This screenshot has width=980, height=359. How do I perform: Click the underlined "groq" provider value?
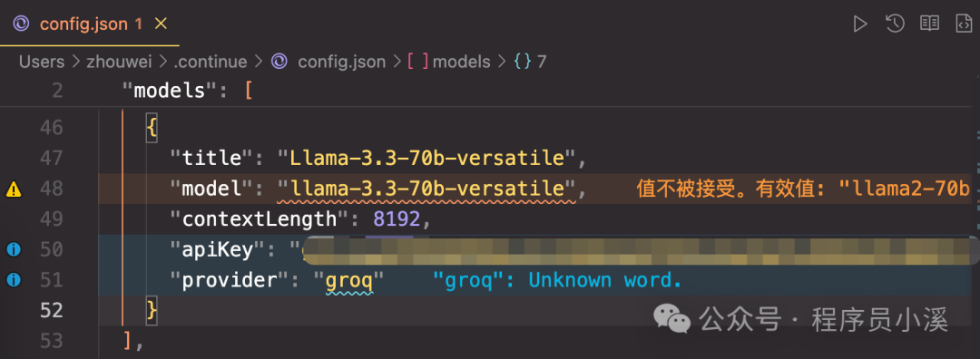[x=349, y=281]
